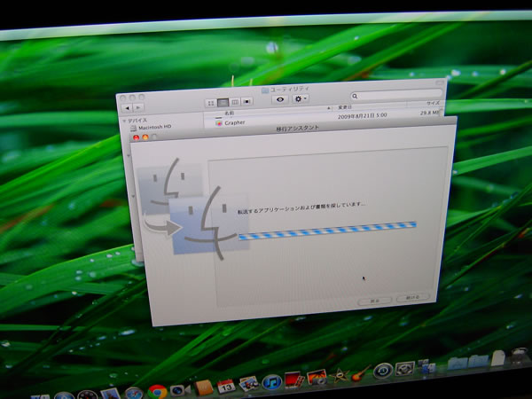This screenshot has width=532, height=399.
Task: Launch Google Chrome from the Dock
Action: (x=157, y=392)
